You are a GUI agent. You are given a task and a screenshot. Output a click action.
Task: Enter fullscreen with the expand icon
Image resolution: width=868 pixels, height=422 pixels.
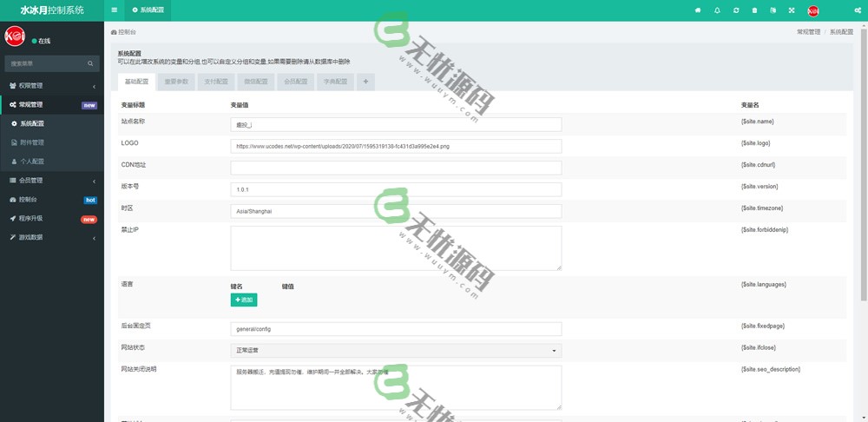tap(791, 10)
